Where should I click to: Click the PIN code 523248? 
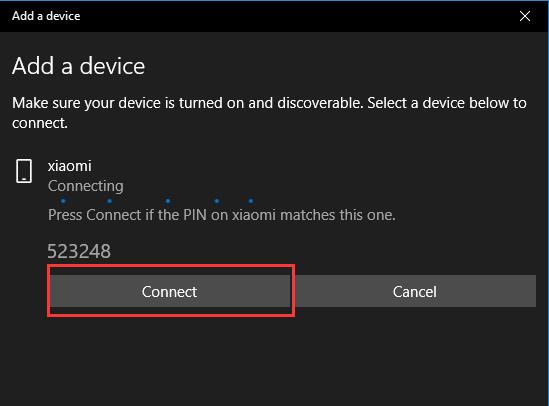coord(79,251)
